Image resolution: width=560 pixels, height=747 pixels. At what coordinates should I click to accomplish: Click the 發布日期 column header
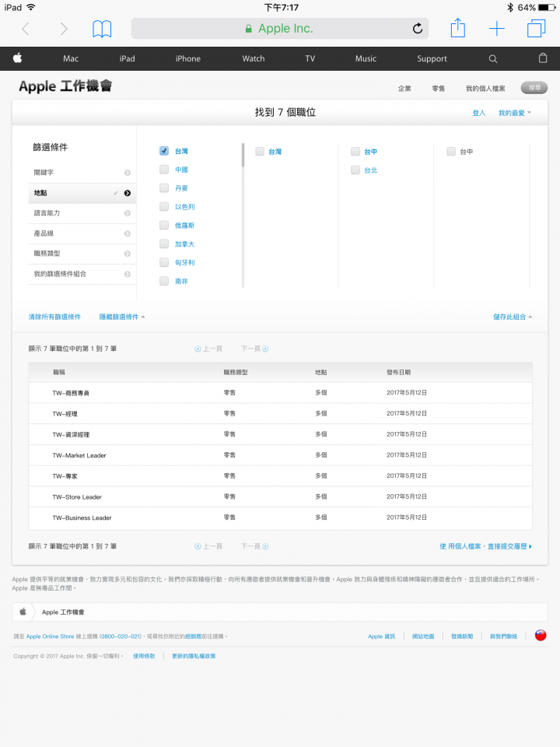[x=398, y=372]
